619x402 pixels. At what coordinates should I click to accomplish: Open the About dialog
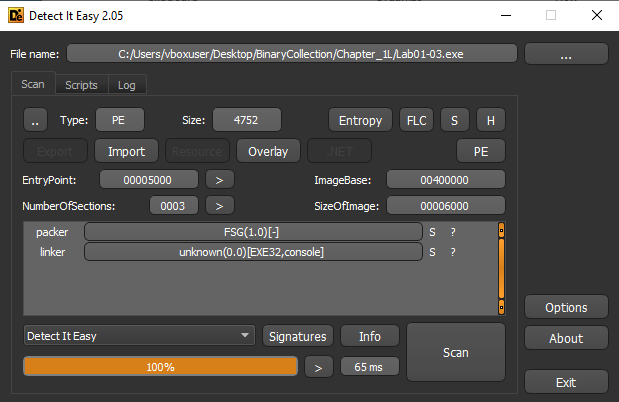(x=566, y=338)
